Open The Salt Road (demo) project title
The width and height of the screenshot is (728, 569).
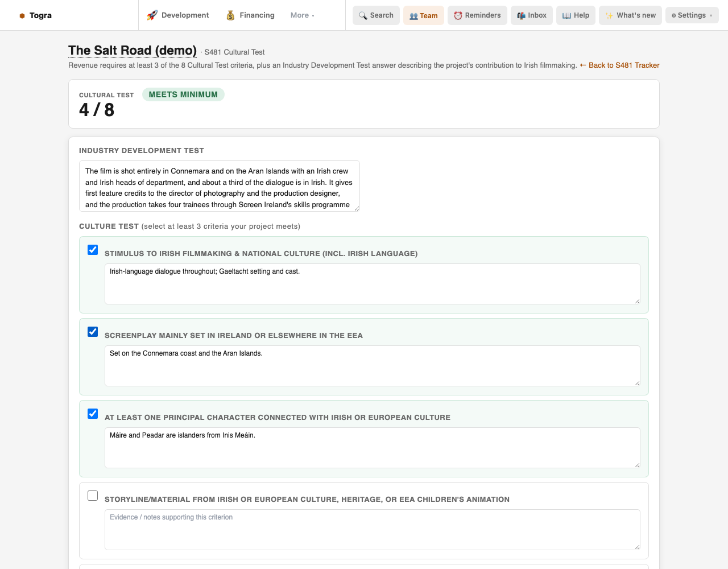pyautogui.click(x=133, y=51)
